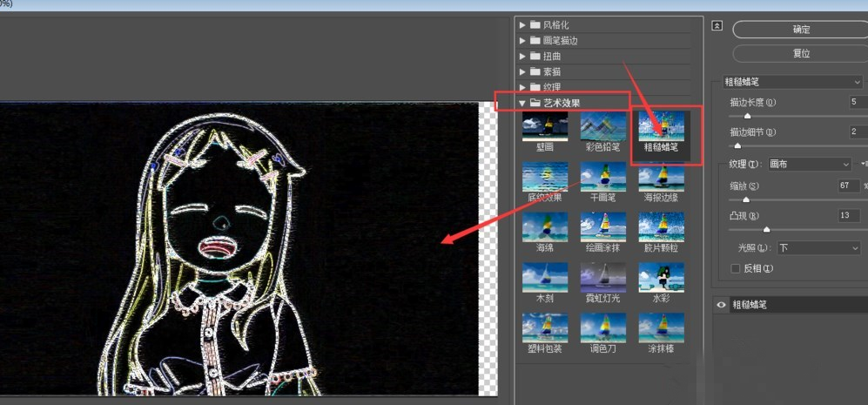Apply the 底纹效果 filter thumbnail

pos(545,177)
